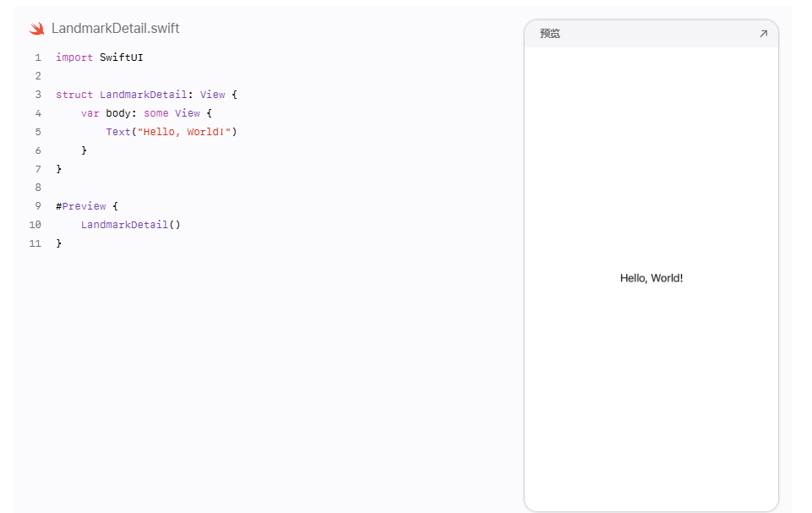Click the SwiftUI module name
This screenshot has width=812, height=513.
pos(121,57)
